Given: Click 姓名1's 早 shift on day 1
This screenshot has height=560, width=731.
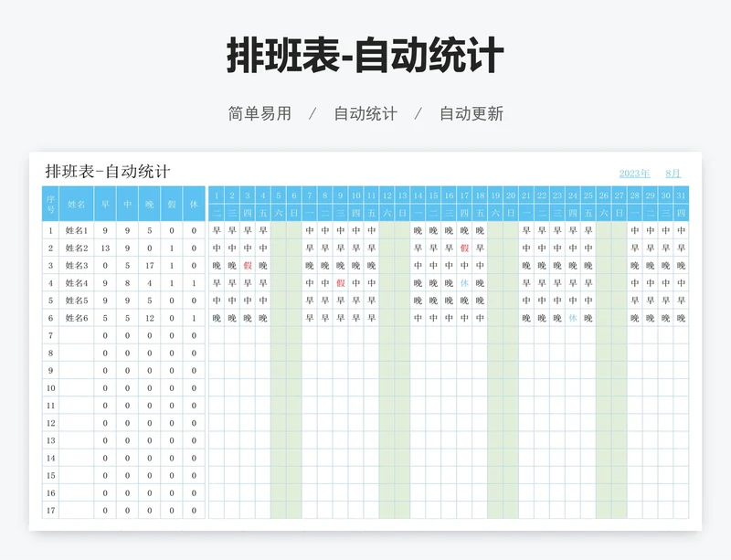Looking at the screenshot, I should coord(217,230).
